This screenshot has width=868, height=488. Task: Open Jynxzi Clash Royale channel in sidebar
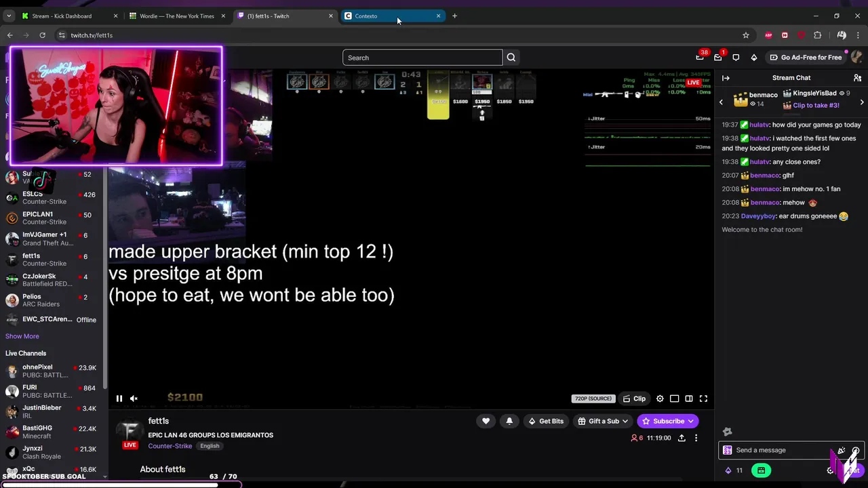click(x=53, y=453)
